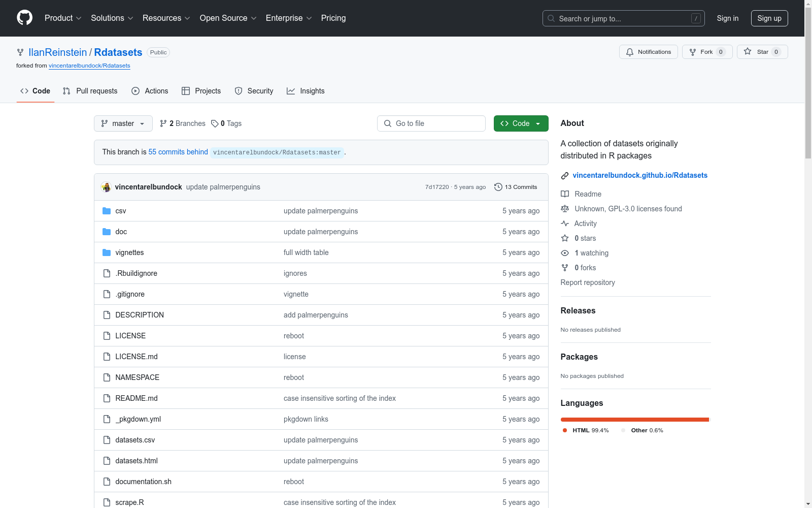Open the 13 Commits history link
The height and width of the screenshot is (508, 812).
click(516, 187)
